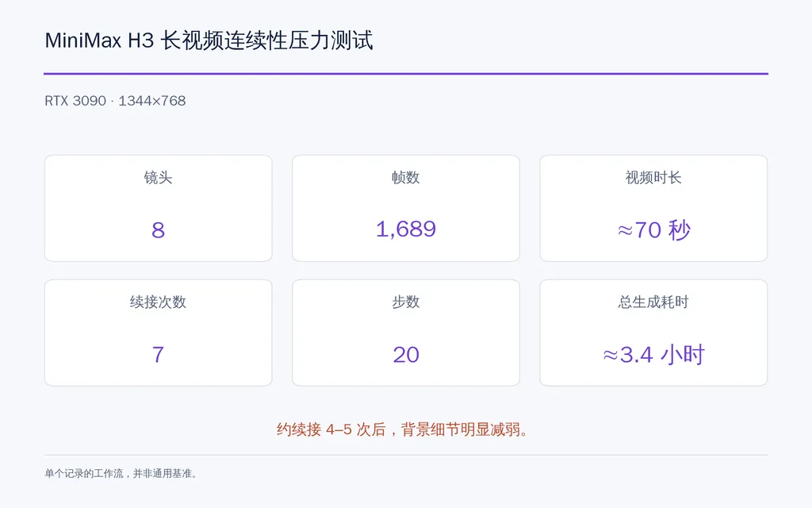The width and height of the screenshot is (812, 508).
Task: Click the footnote '单个记录的工作流，并非通用基准。'
Action: click(x=121, y=473)
